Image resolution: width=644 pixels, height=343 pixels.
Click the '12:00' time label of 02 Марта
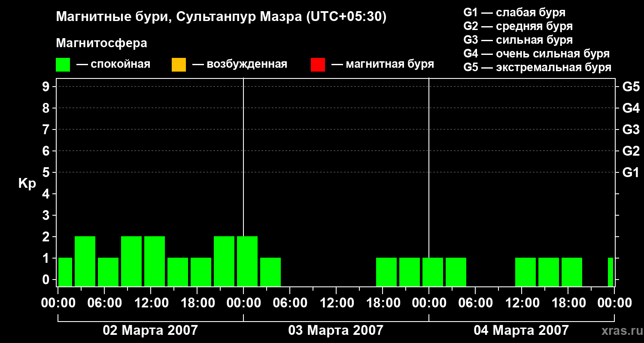click(x=151, y=303)
